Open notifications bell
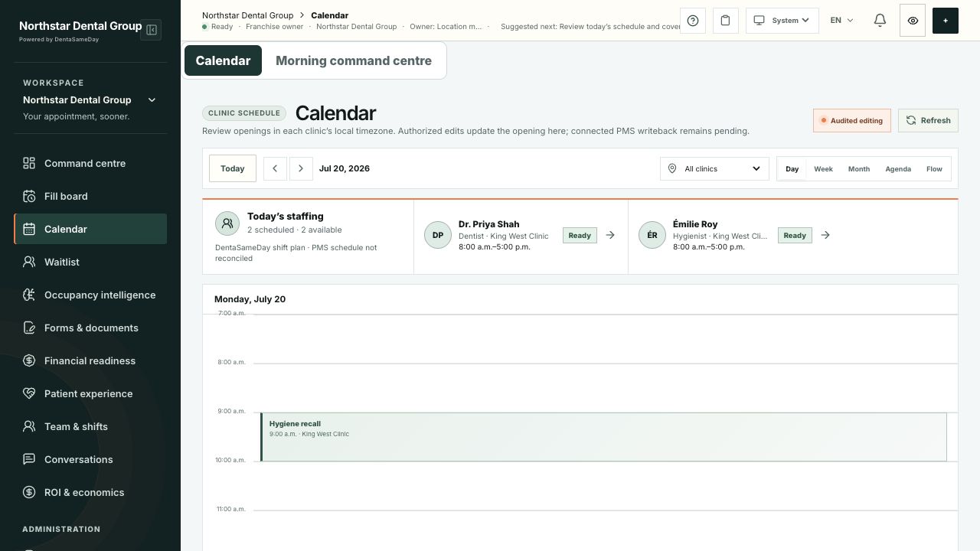980x551 pixels. [880, 21]
